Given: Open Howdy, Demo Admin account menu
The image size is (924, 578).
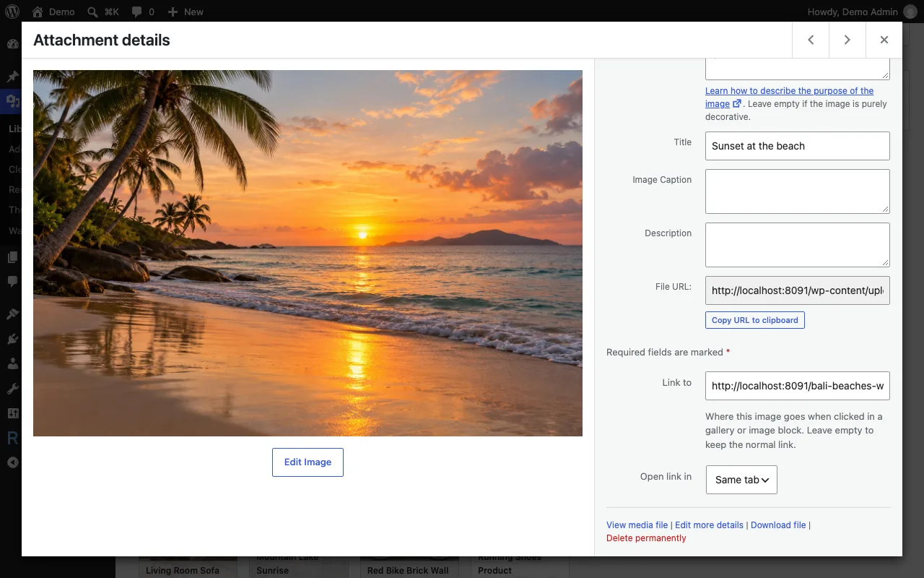Looking at the screenshot, I should click(862, 12).
